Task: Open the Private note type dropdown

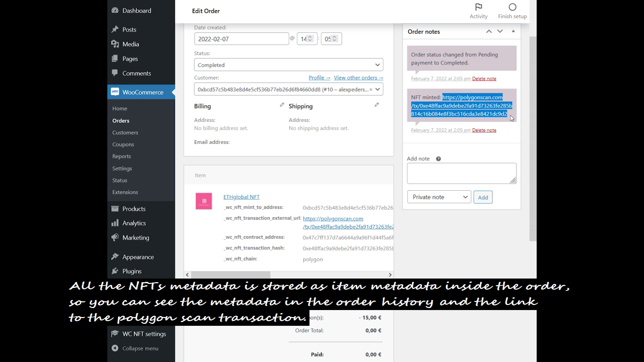Action: pyautogui.click(x=439, y=197)
